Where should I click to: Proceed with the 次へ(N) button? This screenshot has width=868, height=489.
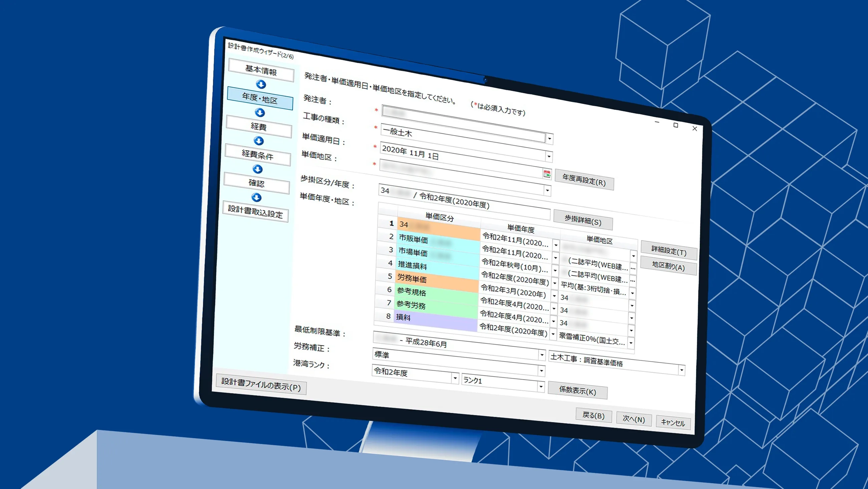(634, 419)
